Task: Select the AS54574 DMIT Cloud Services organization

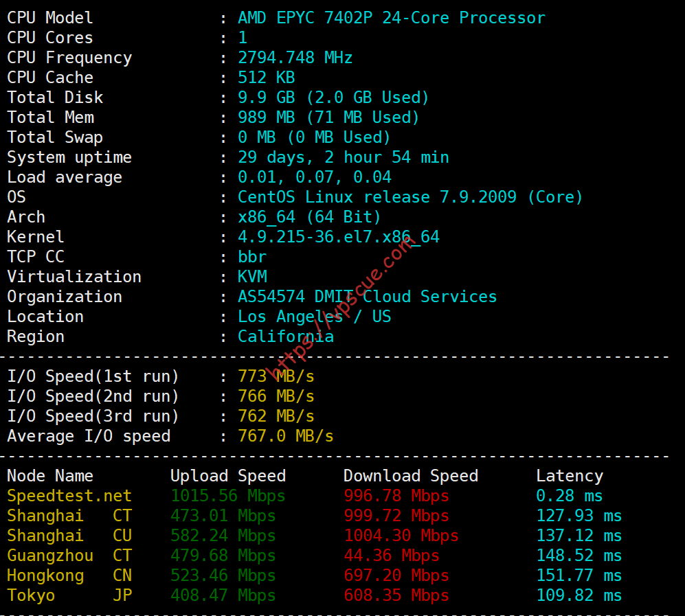Action: pyautogui.click(x=367, y=297)
